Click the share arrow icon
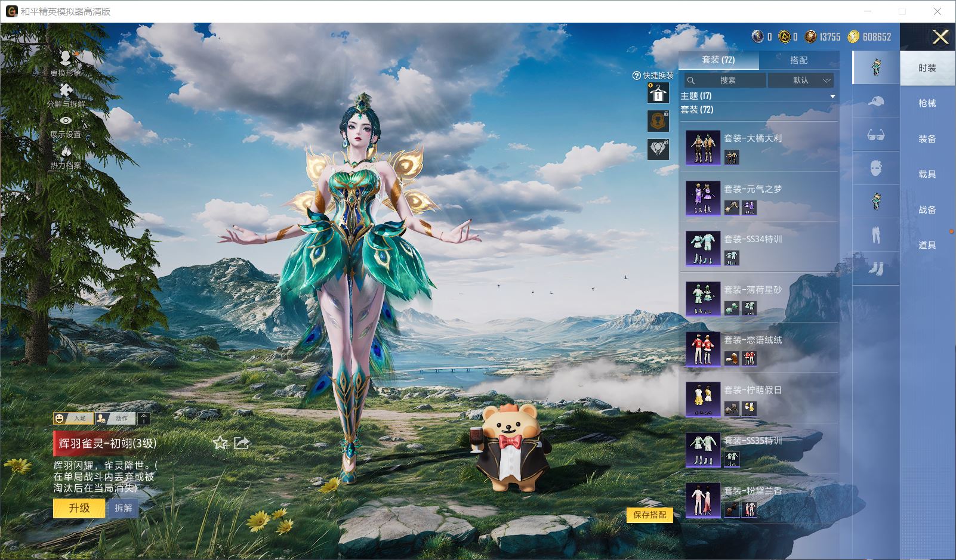The height and width of the screenshot is (560, 956). [x=241, y=443]
